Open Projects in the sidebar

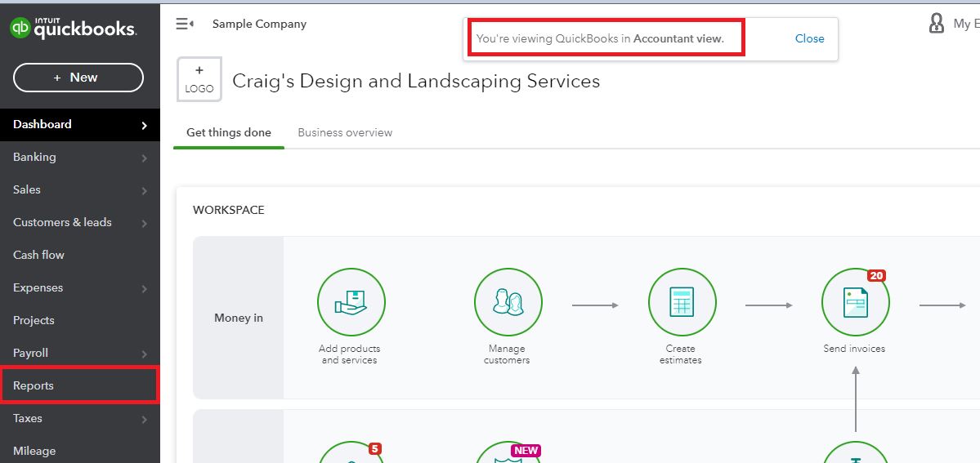pos(80,320)
